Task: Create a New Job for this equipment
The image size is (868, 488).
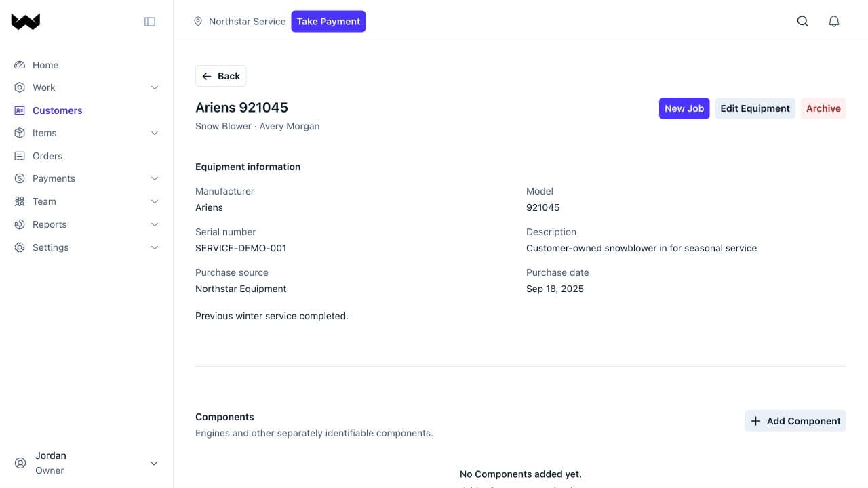Action: [x=684, y=108]
